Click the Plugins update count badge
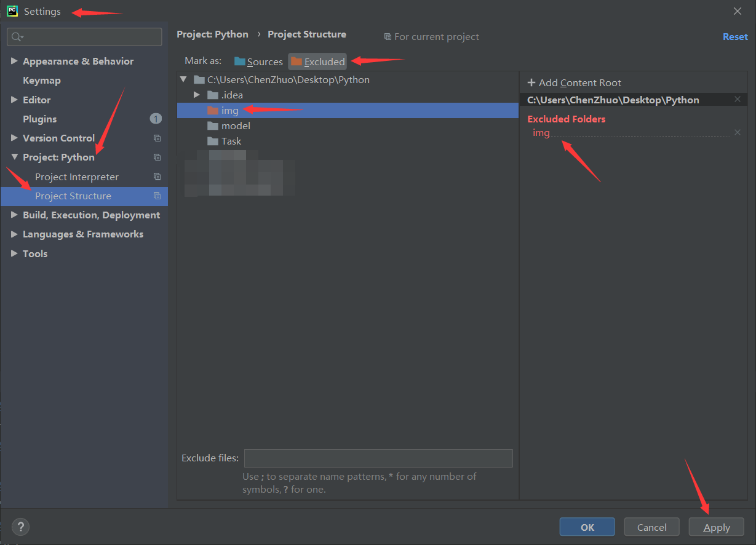 (156, 119)
